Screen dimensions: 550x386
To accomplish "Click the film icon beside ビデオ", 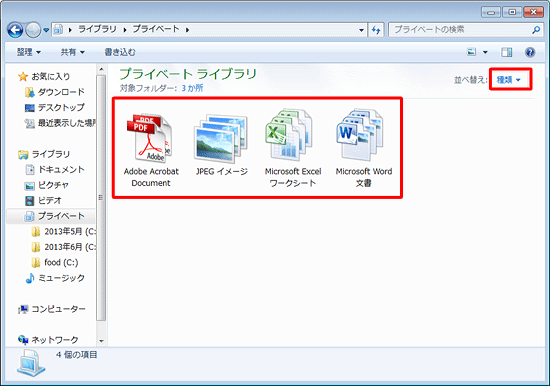I will (30, 200).
